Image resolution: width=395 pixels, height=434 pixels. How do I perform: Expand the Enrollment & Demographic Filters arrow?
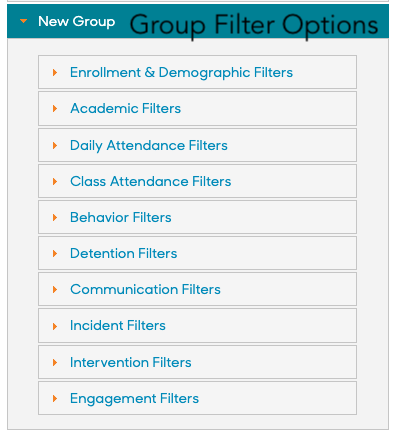(x=55, y=72)
